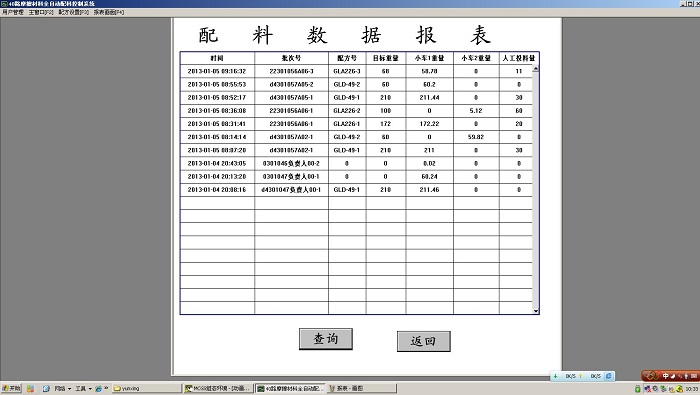The height and width of the screenshot is (395, 700).
Task: Click the cart 2 weight value 5.12
Action: [x=476, y=111]
